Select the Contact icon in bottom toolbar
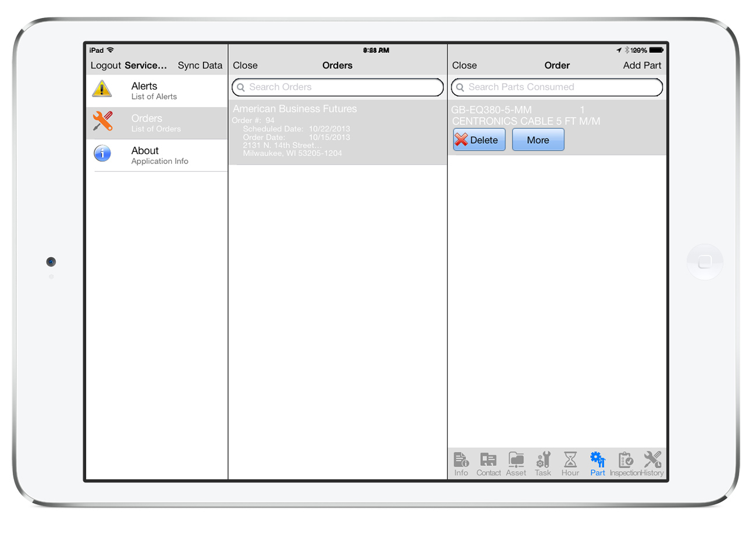Screen dimensions: 756x534 [x=488, y=462]
